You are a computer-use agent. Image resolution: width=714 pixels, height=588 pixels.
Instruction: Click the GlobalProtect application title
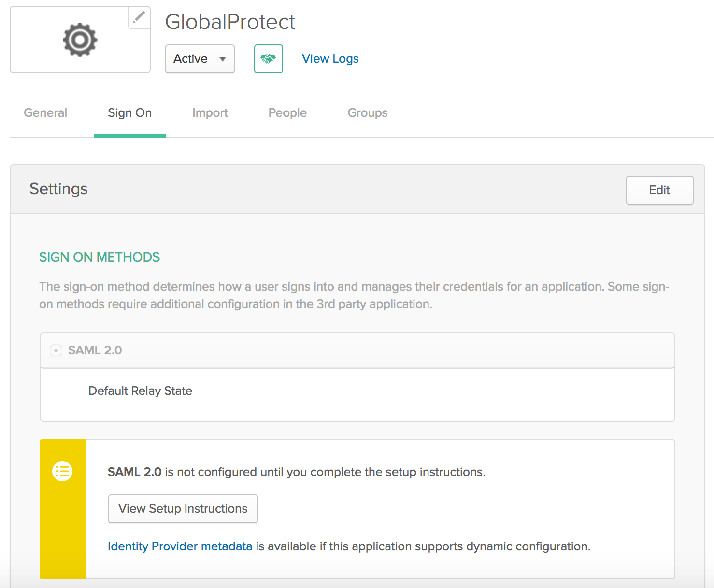click(230, 22)
